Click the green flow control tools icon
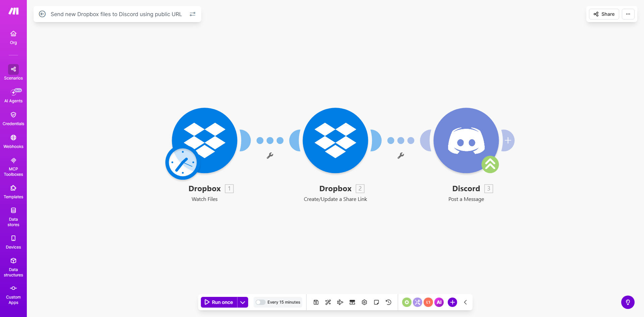 click(x=407, y=302)
